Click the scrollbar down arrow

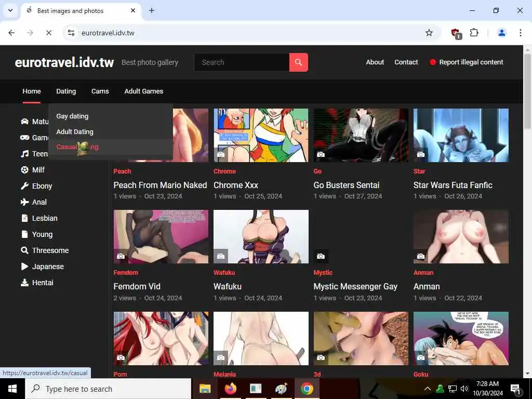click(x=527, y=374)
